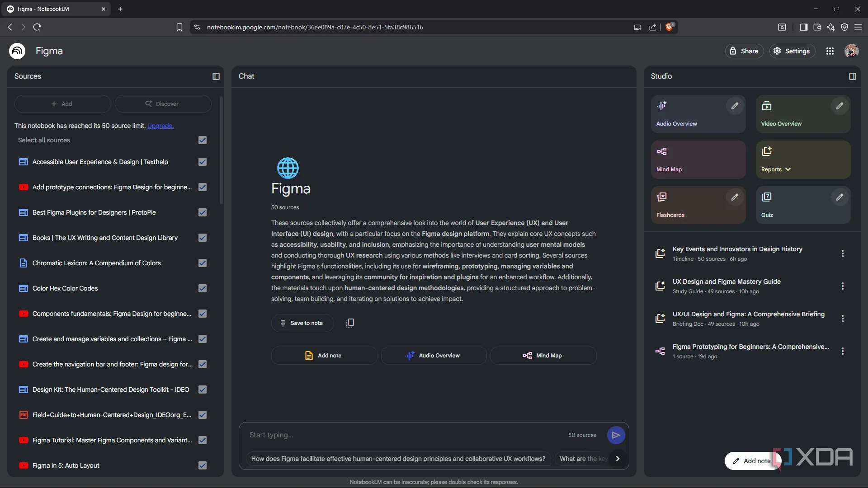This screenshot has height=488, width=868.
Task: Show next suggested question chevron
Action: [x=618, y=459]
